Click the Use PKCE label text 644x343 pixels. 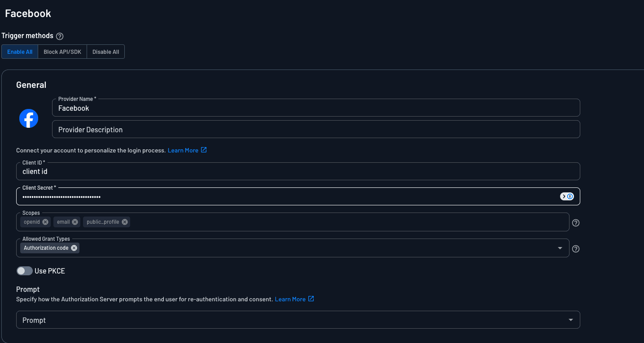50,271
